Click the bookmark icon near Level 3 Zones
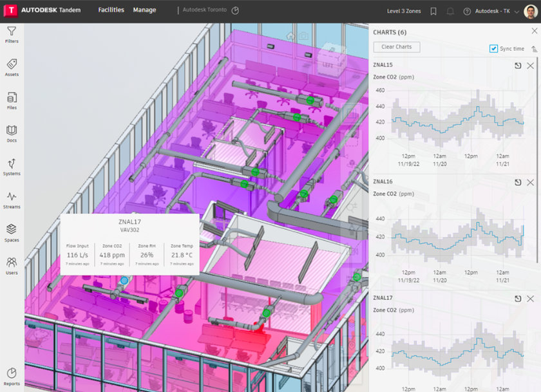Viewport: 541px width, 392px height. (433, 11)
